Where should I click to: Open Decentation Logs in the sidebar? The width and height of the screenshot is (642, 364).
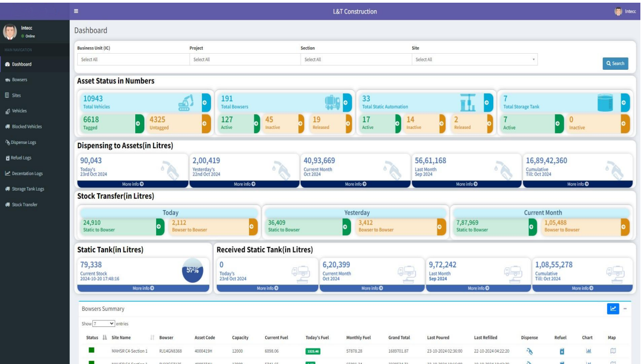tap(35, 173)
